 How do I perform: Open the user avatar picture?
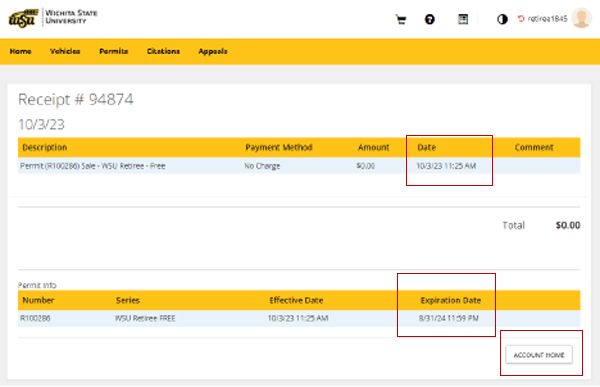coord(581,18)
